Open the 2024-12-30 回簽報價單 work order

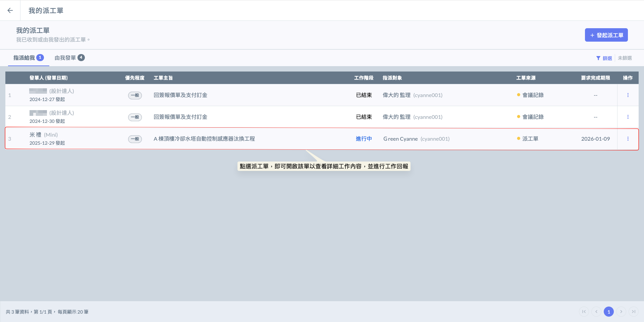click(x=180, y=117)
